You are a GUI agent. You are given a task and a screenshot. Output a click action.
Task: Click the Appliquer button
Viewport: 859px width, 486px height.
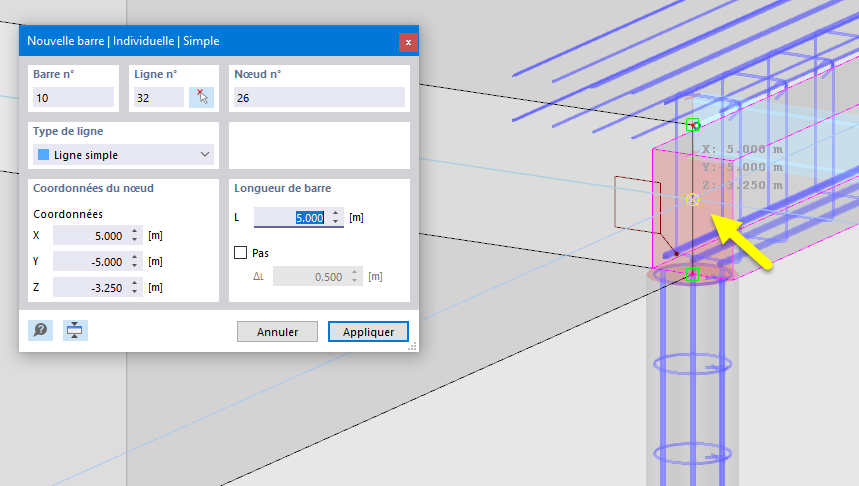point(368,331)
